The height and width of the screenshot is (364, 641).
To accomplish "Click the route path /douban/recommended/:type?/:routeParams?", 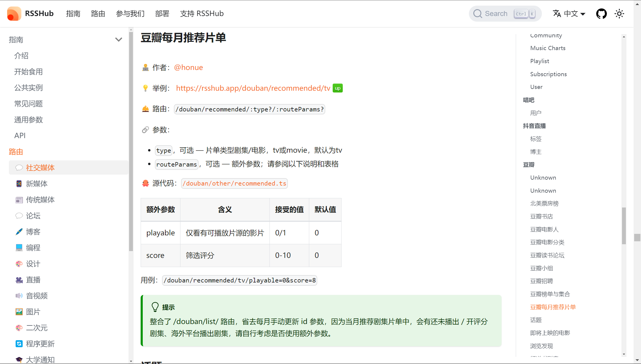I will pos(250,109).
